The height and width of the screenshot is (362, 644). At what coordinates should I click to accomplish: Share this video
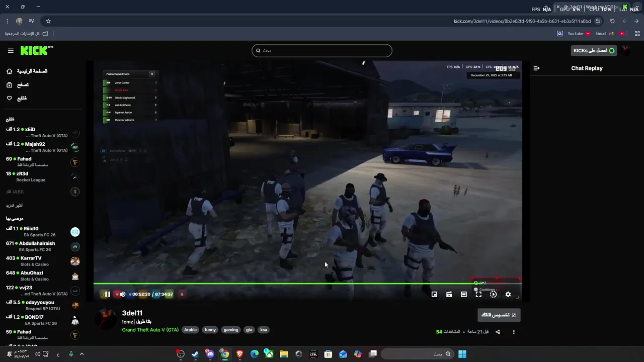(498, 332)
